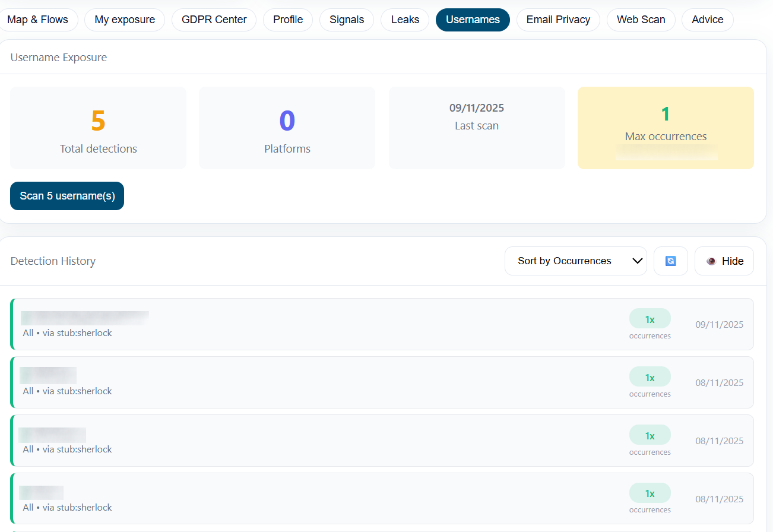Switch to the Leaks tab
This screenshot has height=532, width=773.
[405, 20]
